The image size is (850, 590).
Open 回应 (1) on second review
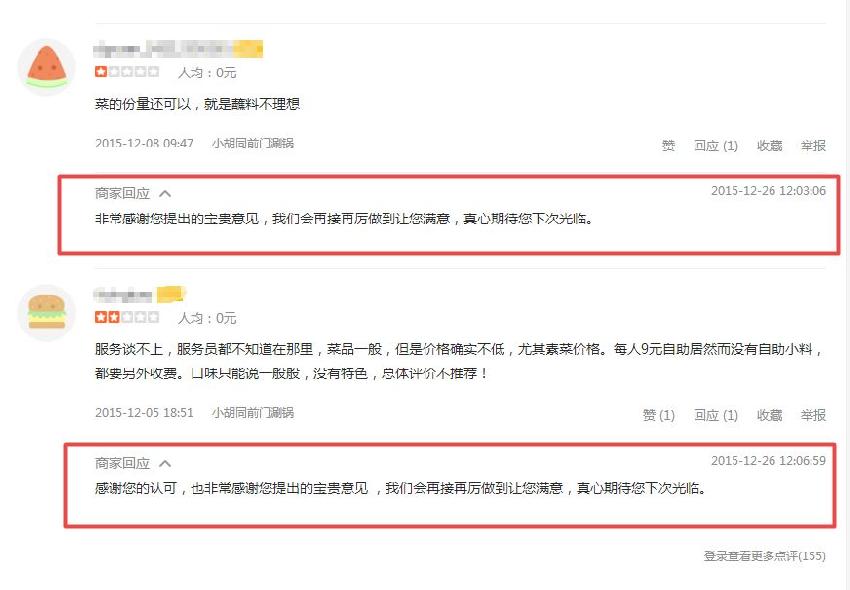click(x=716, y=415)
